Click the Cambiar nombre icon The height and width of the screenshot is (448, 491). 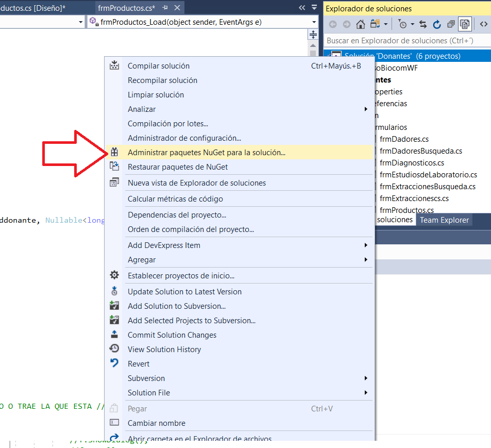(x=114, y=423)
